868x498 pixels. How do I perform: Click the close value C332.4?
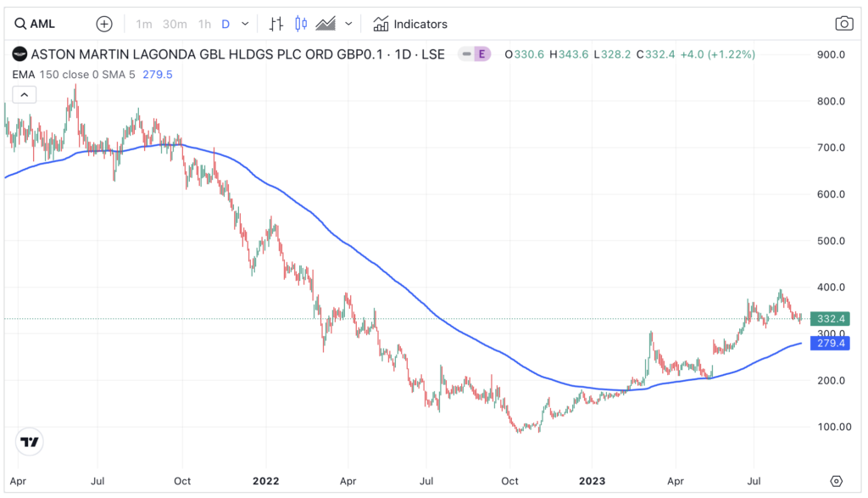pos(655,54)
